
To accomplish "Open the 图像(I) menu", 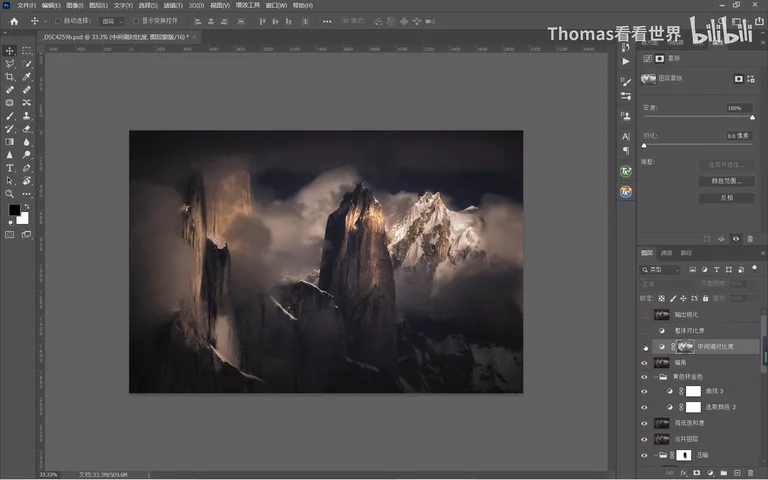I will (74, 5).
